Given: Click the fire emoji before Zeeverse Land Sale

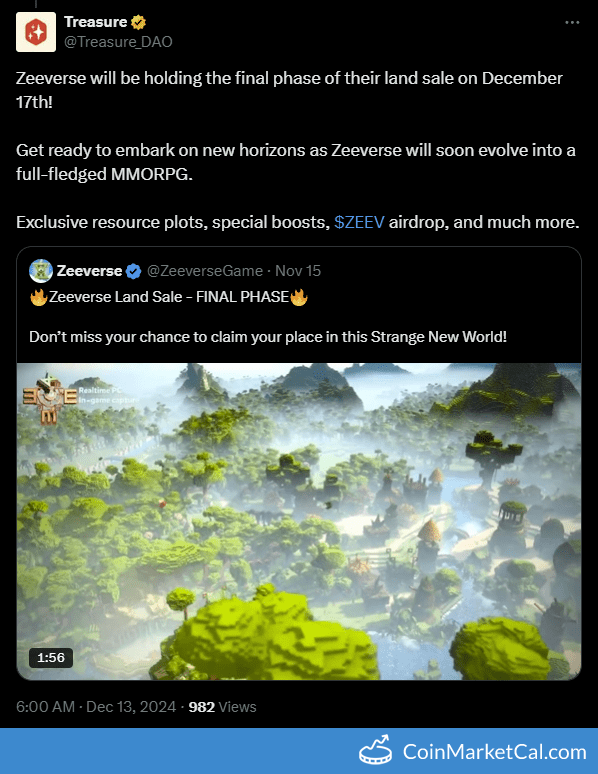Looking at the screenshot, I should point(39,297).
